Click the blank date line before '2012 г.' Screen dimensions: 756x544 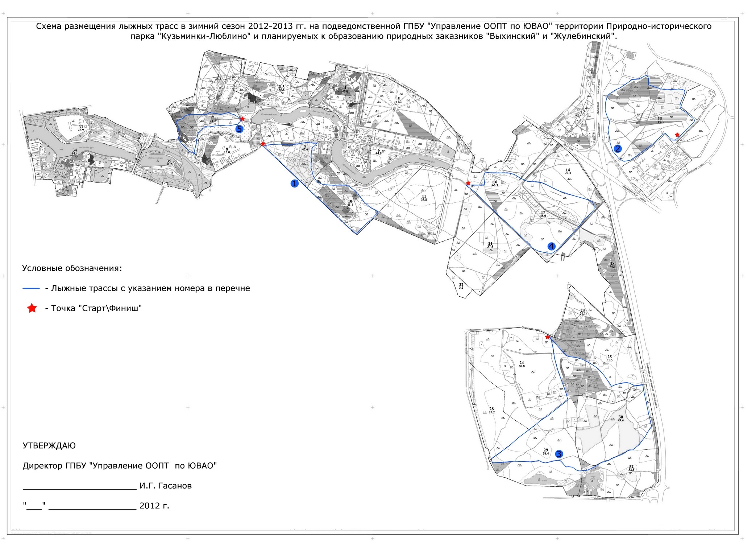pos(92,509)
